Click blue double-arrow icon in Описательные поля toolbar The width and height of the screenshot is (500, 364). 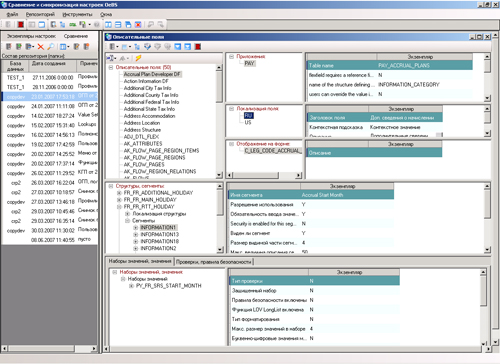coord(188,47)
